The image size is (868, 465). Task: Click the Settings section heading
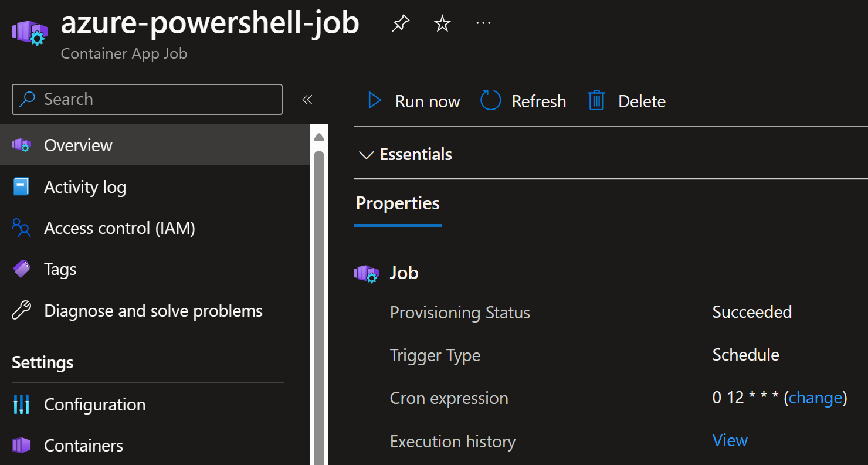pyautogui.click(x=43, y=362)
